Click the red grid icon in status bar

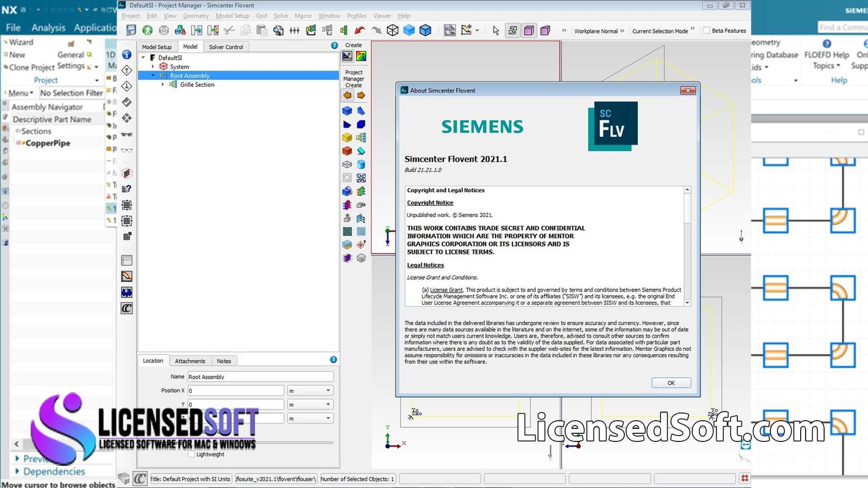tap(745, 478)
